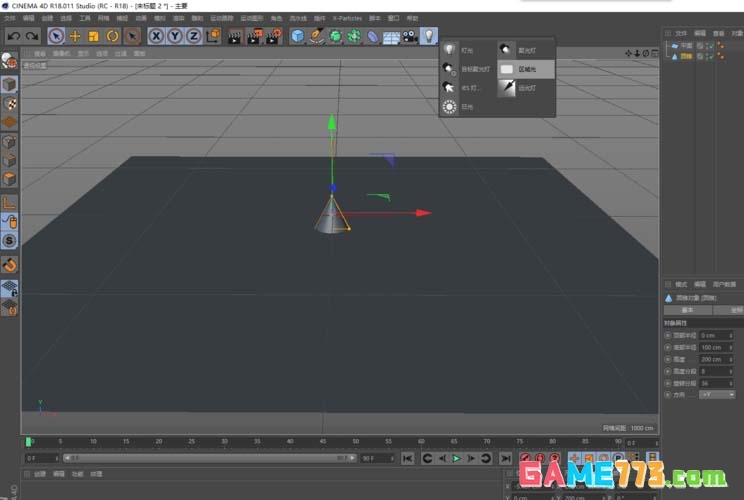
Task: Click the Undo arrow in the toolbar
Action: (14, 36)
